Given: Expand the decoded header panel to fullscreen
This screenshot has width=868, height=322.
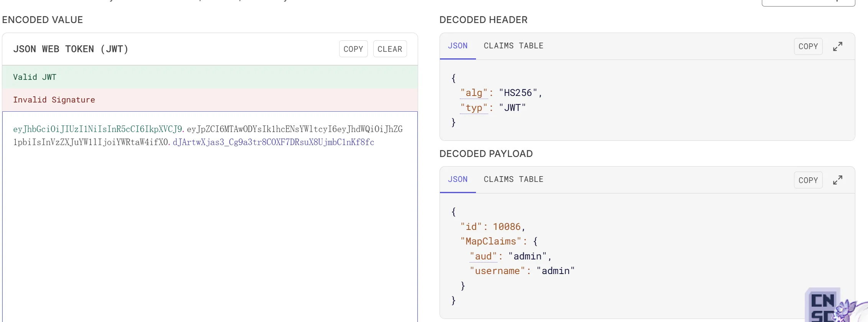Looking at the screenshot, I should pyautogui.click(x=838, y=46).
